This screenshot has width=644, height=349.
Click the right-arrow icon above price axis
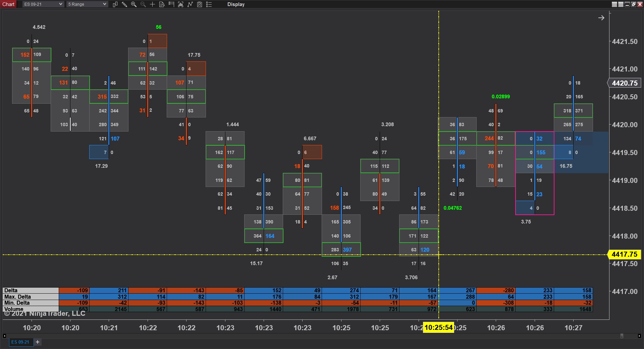(x=601, y=18)
